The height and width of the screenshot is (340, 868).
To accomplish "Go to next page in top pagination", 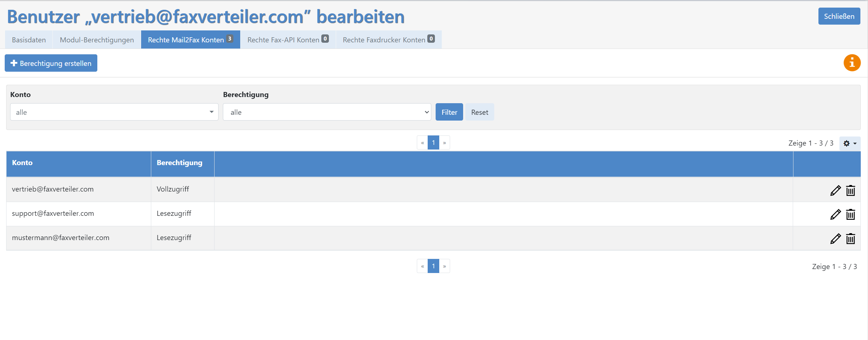I will (x=444, y=143).
